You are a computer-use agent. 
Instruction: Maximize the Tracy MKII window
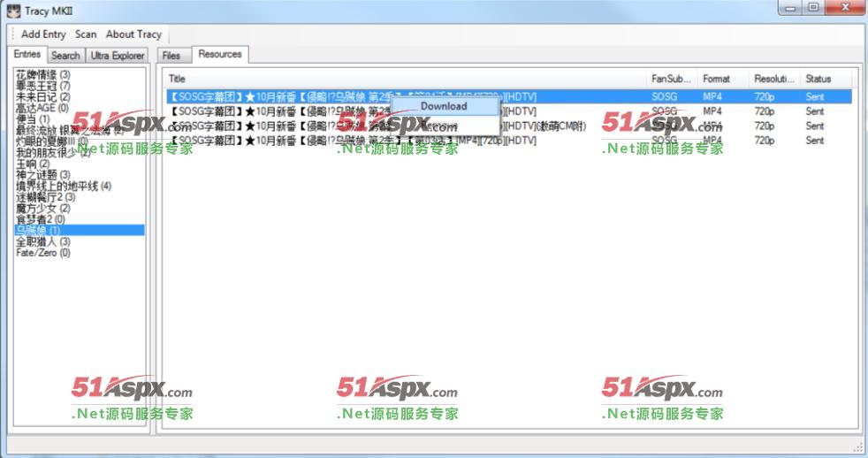pyautogui.click(x=813, y=8)
